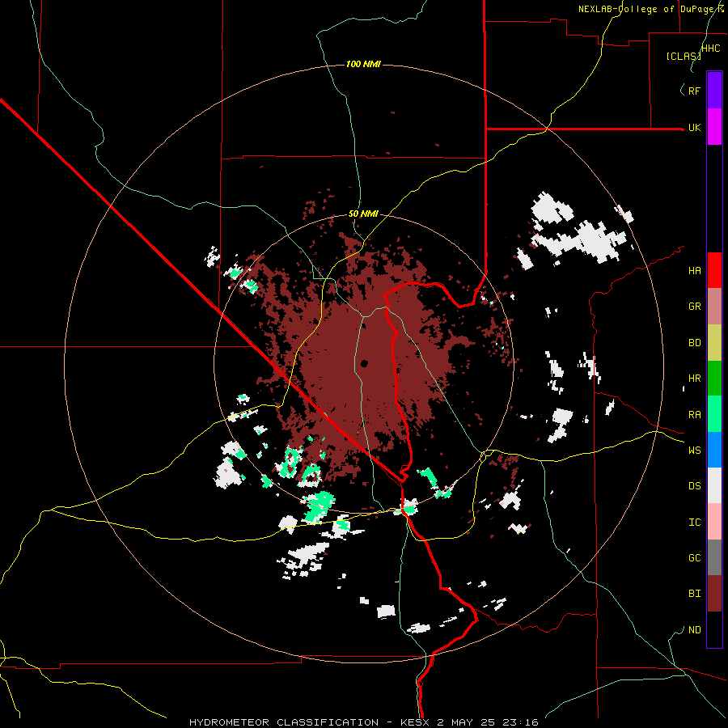
Task: Click the WS legend label
Action: (x=694, y=451)
